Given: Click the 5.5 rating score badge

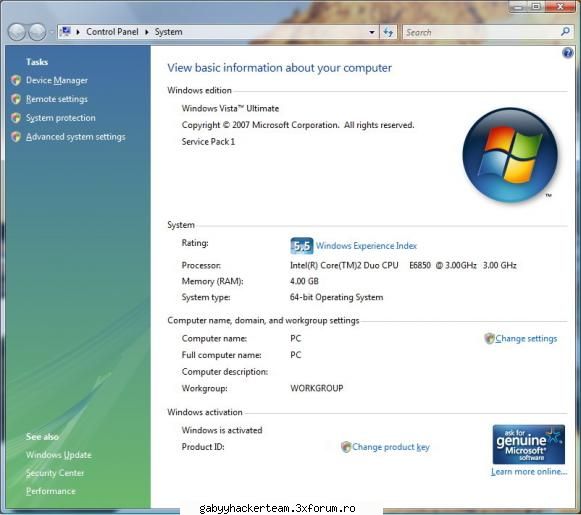Looking at the screenshot, I should click(x=302, y=246).
